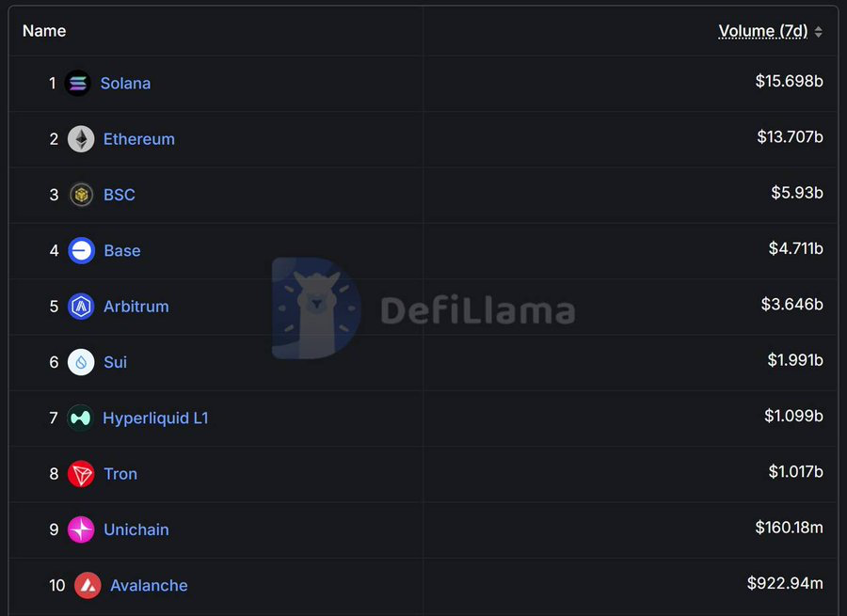Open the Unichain chain link

click(136, 529)
